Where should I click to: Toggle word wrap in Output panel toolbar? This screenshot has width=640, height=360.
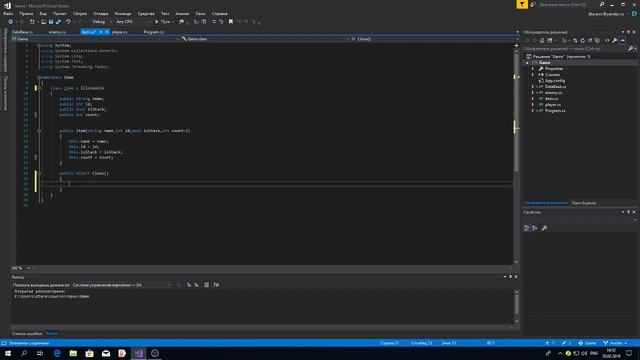pos(216,285)
